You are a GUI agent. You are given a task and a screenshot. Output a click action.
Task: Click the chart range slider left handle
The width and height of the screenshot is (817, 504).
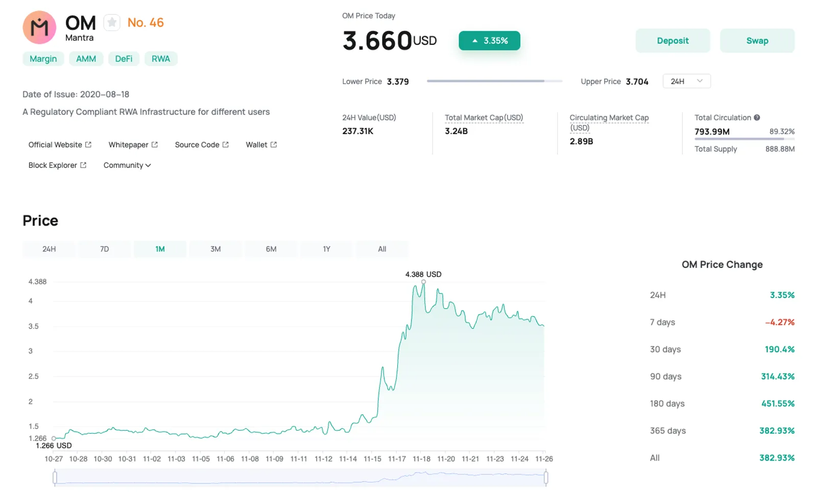(x=55, y=477)
